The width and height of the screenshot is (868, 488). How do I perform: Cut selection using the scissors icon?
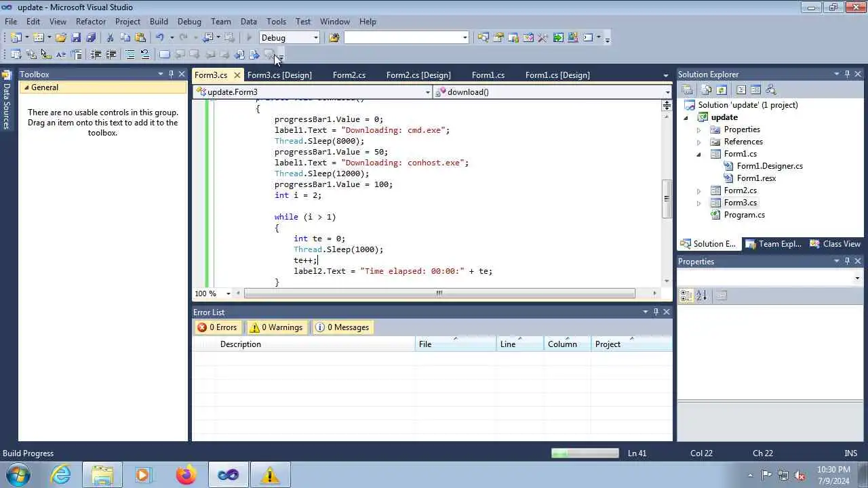pyautogui.click(x=110, y=38)
